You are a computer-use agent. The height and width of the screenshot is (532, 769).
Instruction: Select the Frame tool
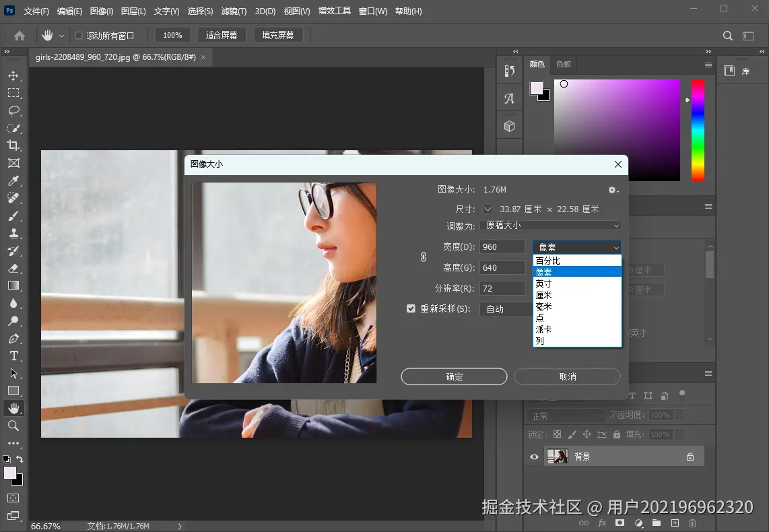(x=13, y=163)
